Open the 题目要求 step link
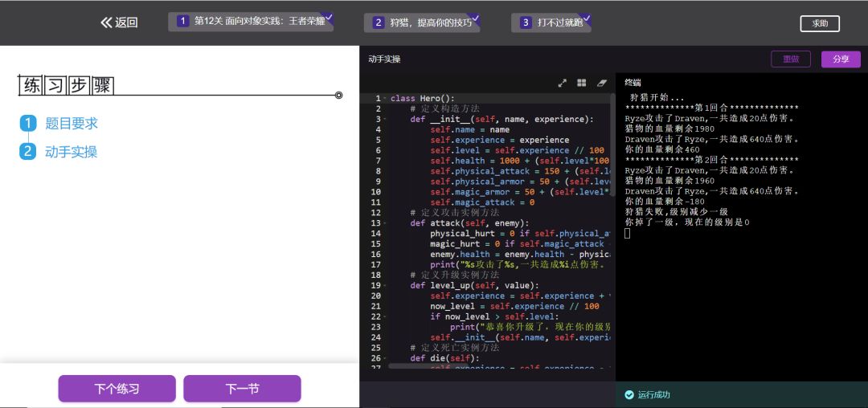The image size is (868, 408). click(x=72, y=124)
